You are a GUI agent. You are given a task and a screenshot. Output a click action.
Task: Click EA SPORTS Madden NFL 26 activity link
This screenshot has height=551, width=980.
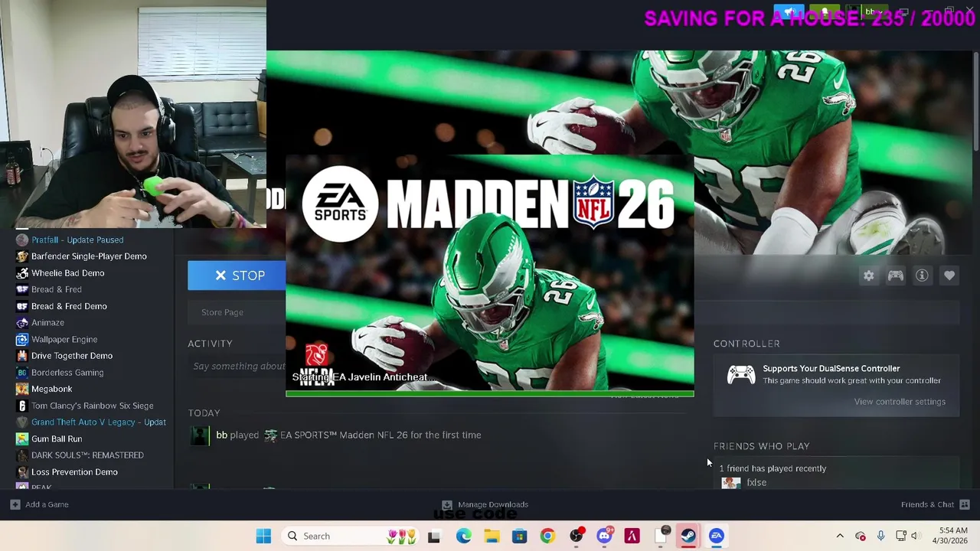pyautogui.click(x=381, y=435)
